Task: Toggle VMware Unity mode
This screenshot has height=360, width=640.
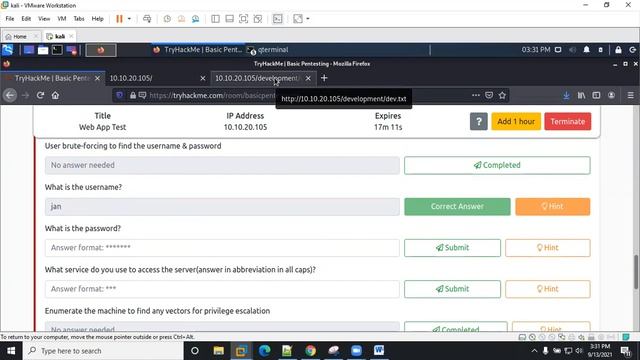Action: pos(258,19)
